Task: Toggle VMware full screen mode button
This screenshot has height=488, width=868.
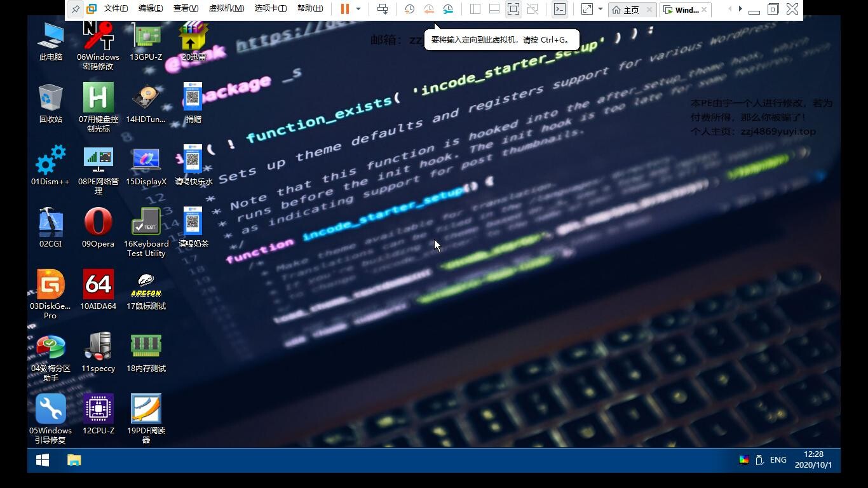Action: pyautogui.click(x=513, y=9)
